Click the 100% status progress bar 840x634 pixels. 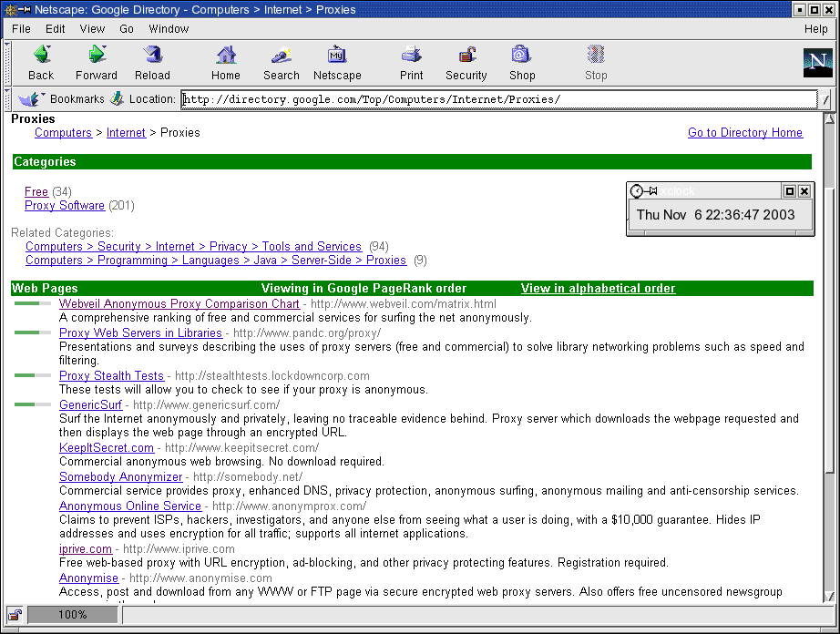(73, 615)
